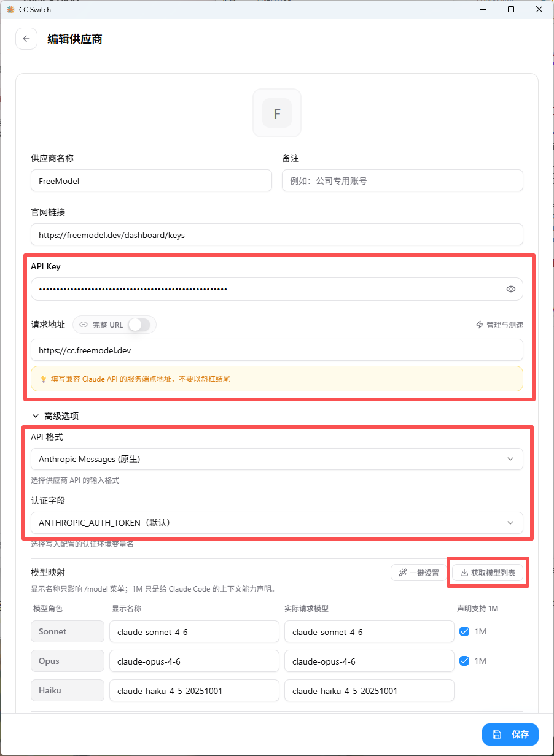554x756 pixels.
Task: Click the link icon beside 完整 URL
Action: point(84,325)
